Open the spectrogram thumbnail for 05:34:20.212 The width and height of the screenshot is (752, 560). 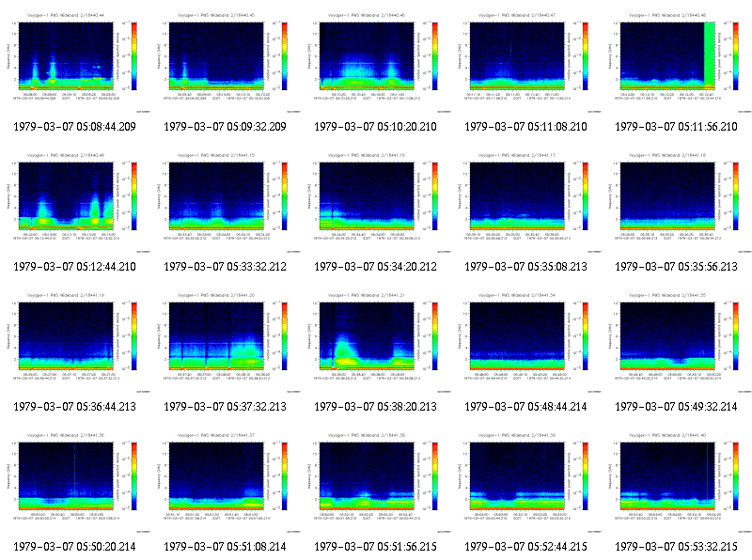[376, 203]
